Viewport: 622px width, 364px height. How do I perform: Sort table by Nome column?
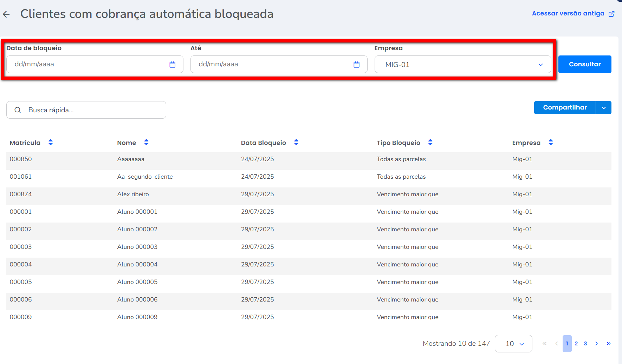click(x=146, y=143)
